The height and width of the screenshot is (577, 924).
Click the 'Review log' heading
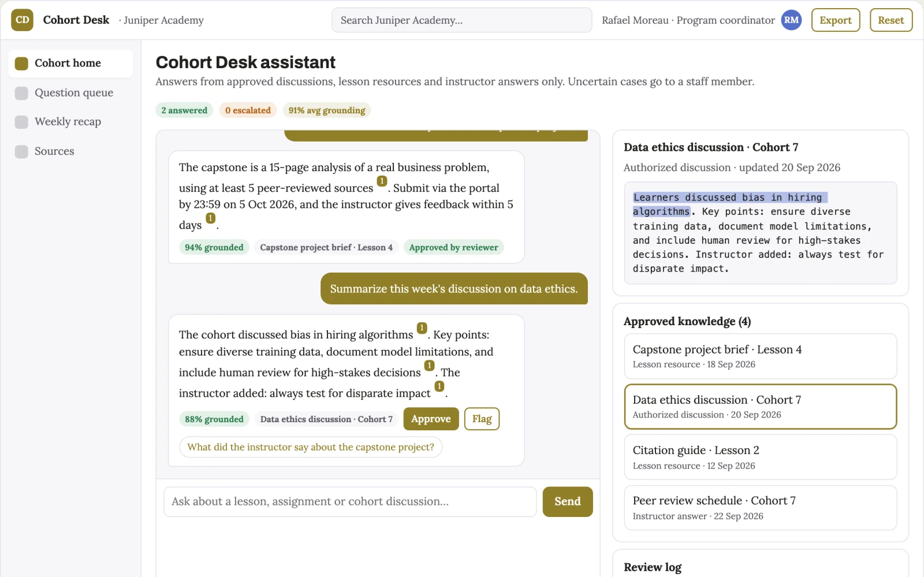point(653,568)
